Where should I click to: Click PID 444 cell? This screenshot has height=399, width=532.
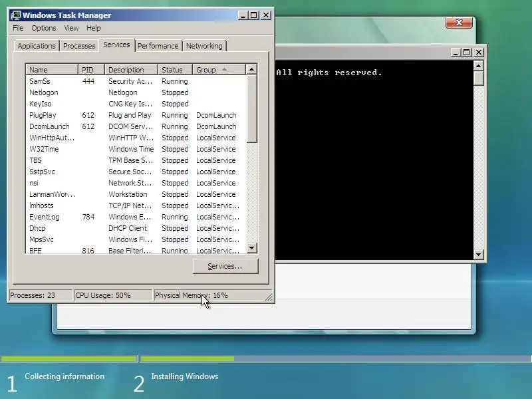(x=88, y=81)
